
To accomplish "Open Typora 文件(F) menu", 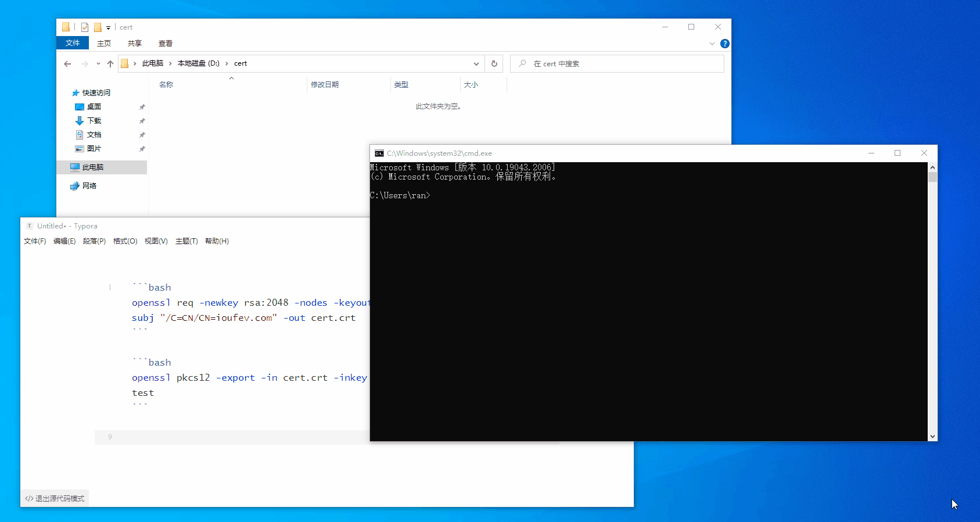I will pos(35,241).
